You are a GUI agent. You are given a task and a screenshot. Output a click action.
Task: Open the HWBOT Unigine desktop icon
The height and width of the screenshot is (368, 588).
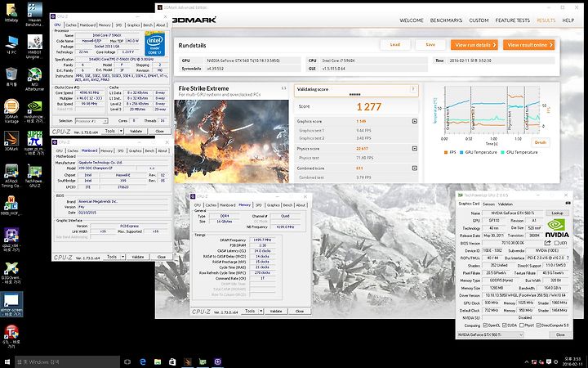click(34, 47)
